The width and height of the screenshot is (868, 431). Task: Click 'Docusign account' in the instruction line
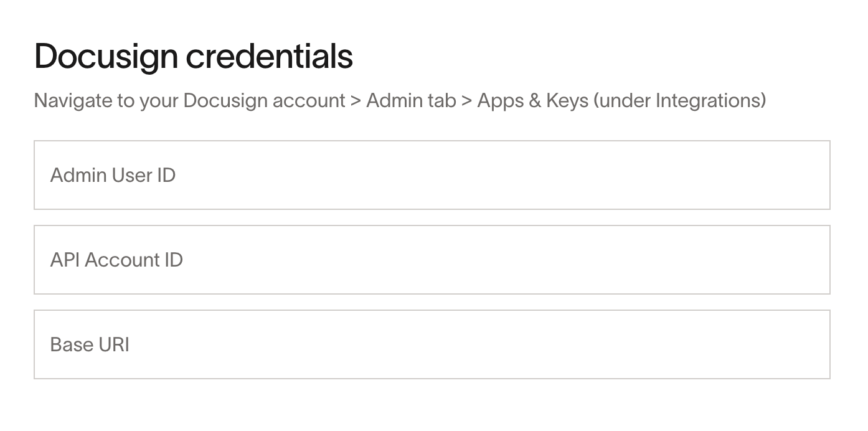(x=264, y=101)
